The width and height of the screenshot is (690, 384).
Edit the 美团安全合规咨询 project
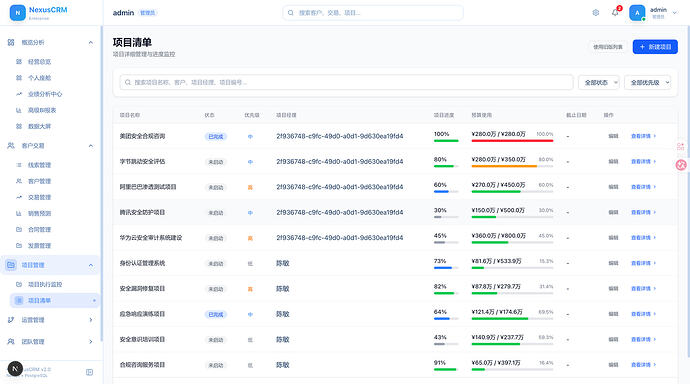613,136
